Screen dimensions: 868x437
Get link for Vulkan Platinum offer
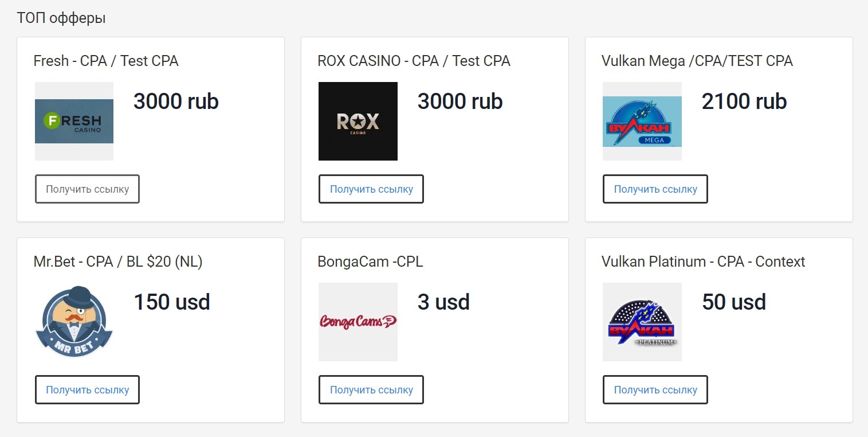655,390
